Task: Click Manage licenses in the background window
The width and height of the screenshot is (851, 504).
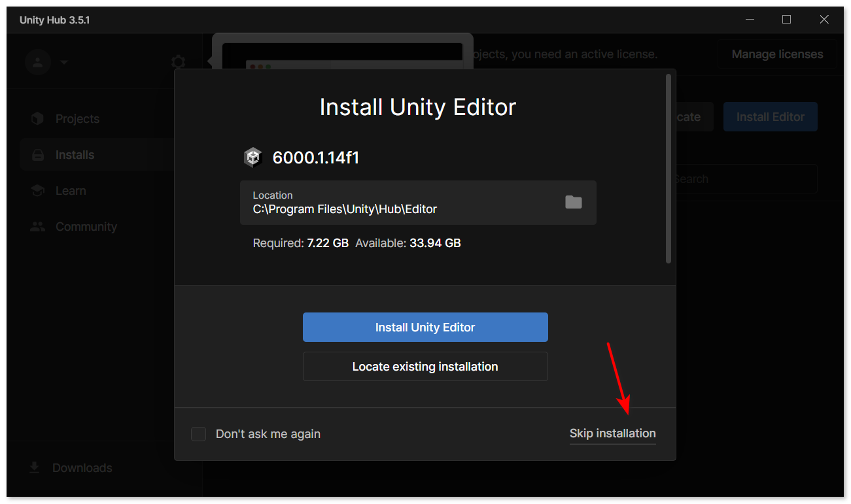Action: [x=777, y=54]
